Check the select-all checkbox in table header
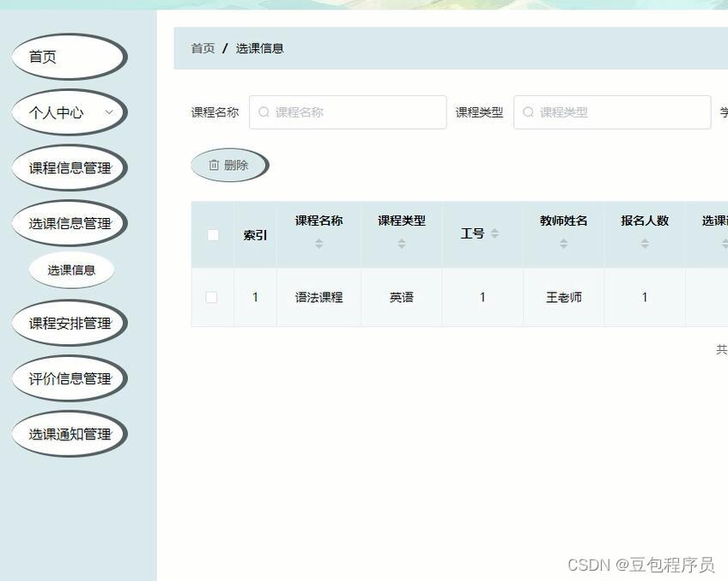 pyautogui.click(x=213, y=233)
